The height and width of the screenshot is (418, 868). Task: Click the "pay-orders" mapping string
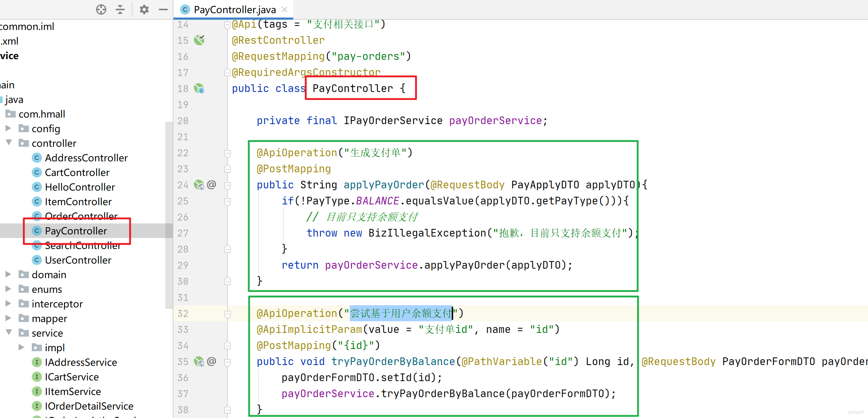[368, 56]
